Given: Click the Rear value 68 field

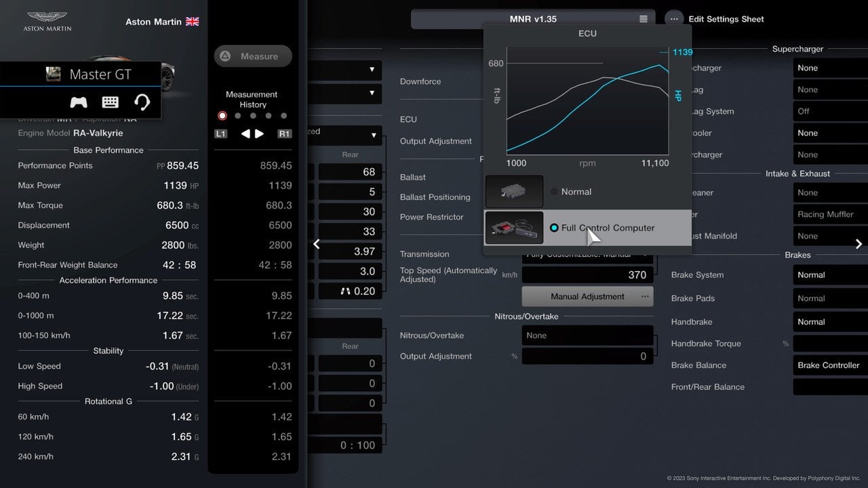Looking at the screenshot, I should (350, 172).
